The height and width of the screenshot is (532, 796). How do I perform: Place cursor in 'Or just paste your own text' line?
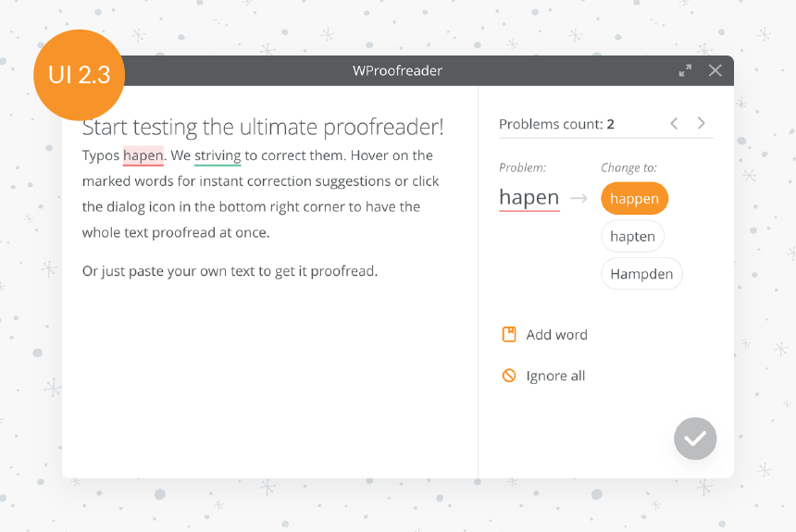click(230, 271)
